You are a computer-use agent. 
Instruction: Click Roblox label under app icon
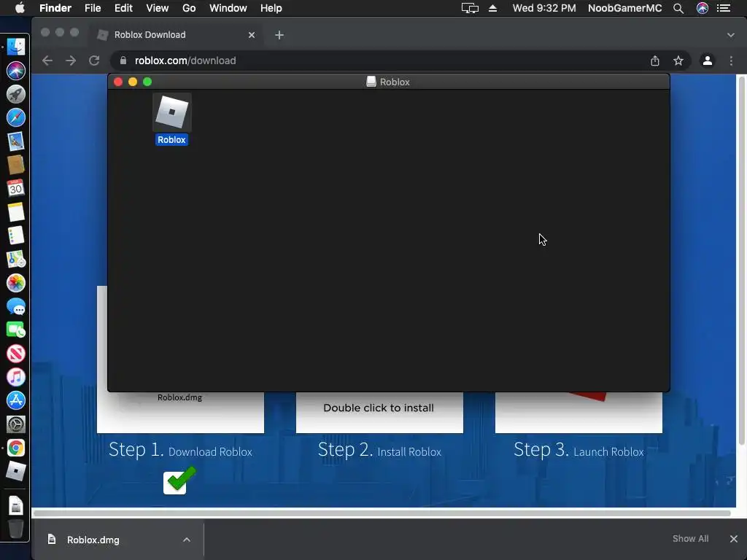coord(171,139)
